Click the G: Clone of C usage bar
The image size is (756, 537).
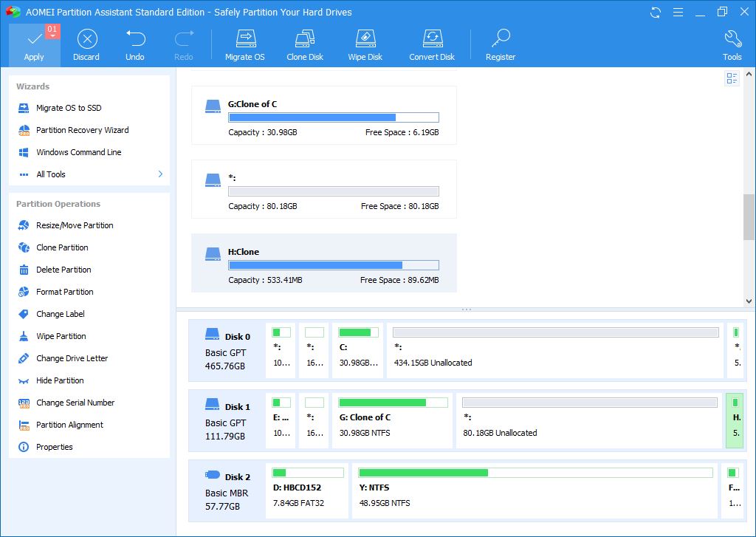click(x=334, y=117)
